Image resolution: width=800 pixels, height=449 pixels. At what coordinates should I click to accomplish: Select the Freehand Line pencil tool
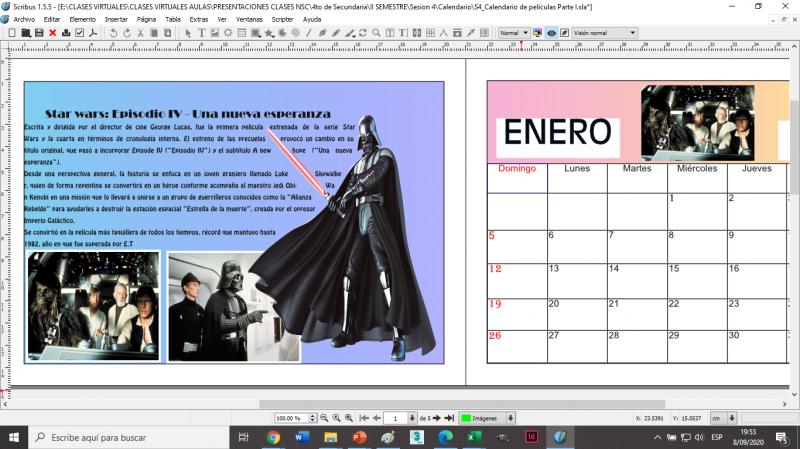pos(336,33)
